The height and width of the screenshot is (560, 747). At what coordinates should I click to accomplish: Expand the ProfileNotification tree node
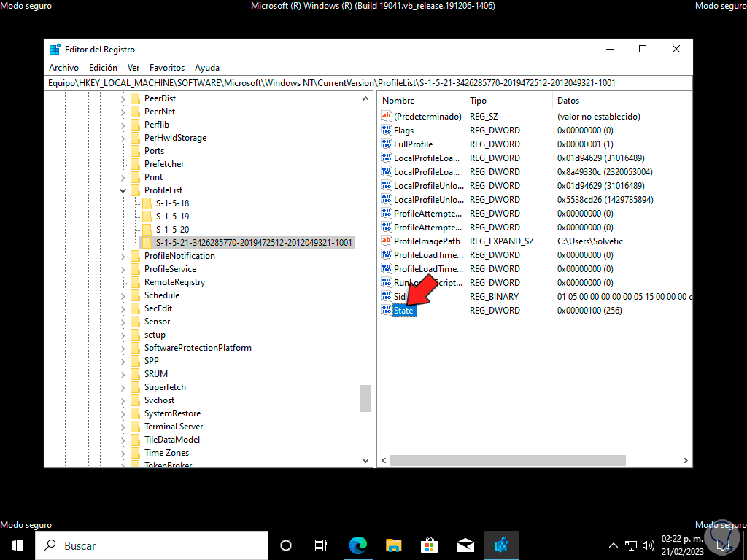[x=123, y=256]
